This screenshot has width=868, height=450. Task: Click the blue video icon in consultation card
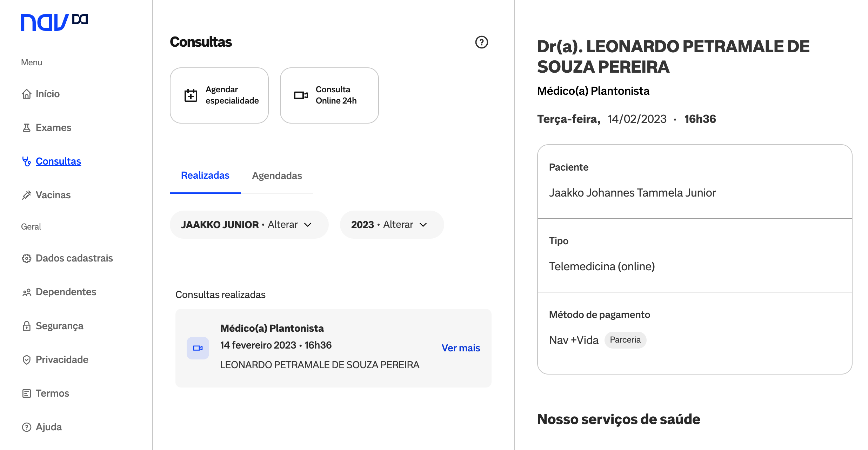coord(198,348)
